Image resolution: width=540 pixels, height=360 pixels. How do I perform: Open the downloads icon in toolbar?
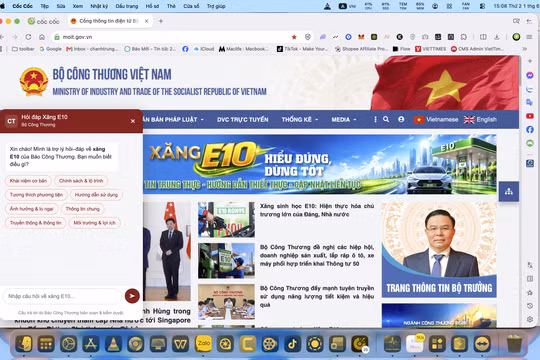(x=497, y=37)
